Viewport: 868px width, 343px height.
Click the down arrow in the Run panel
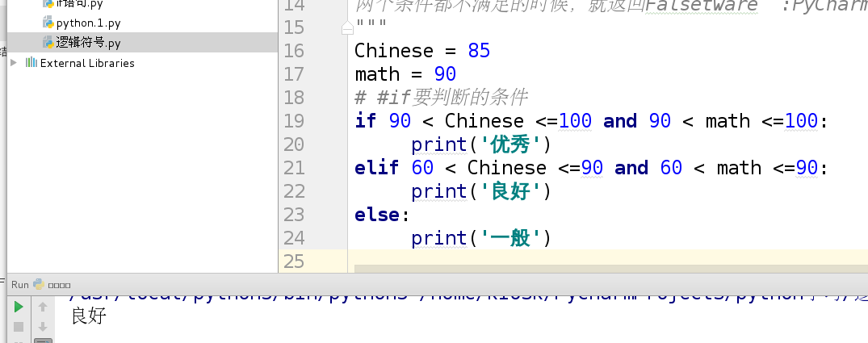(x=43, y=326)
